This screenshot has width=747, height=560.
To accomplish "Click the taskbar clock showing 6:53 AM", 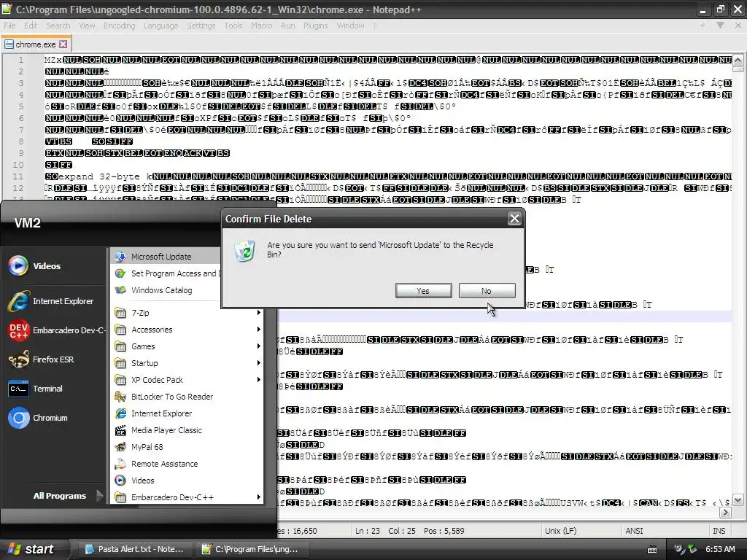I will 720,549.
